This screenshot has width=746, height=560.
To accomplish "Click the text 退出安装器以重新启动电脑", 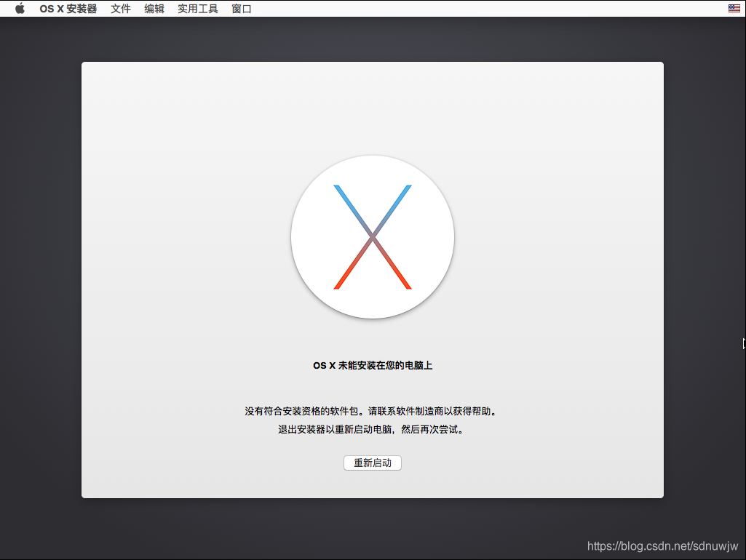I will coord(335,429).
